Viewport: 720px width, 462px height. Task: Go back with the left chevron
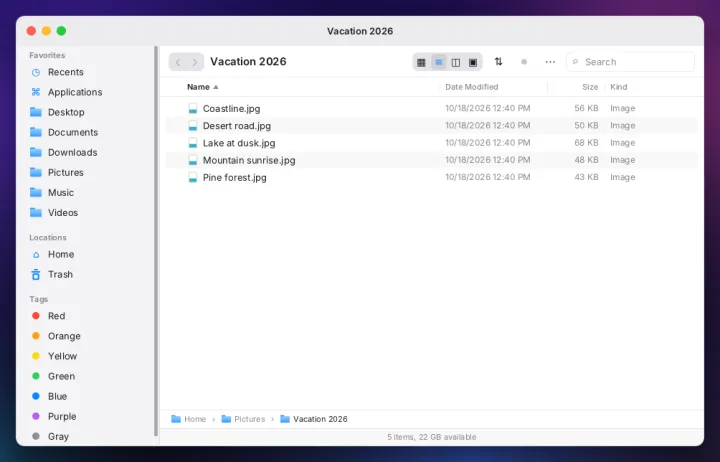pos(178,62)
